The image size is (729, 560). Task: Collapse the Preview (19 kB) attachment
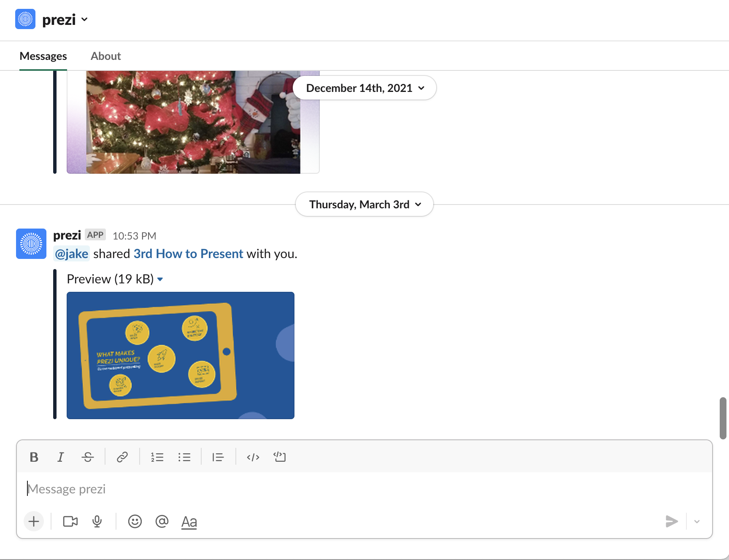coord(160,279)
